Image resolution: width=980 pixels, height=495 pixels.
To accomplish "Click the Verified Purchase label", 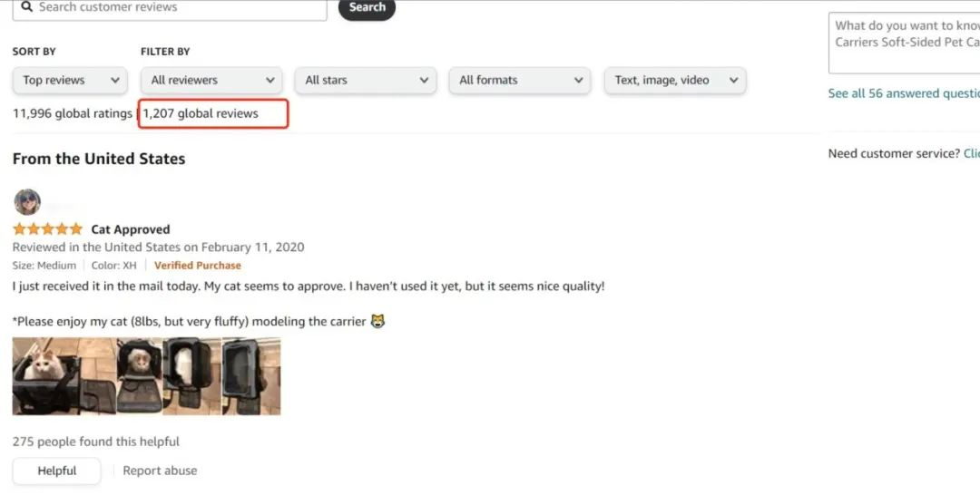I will (198, 266).
